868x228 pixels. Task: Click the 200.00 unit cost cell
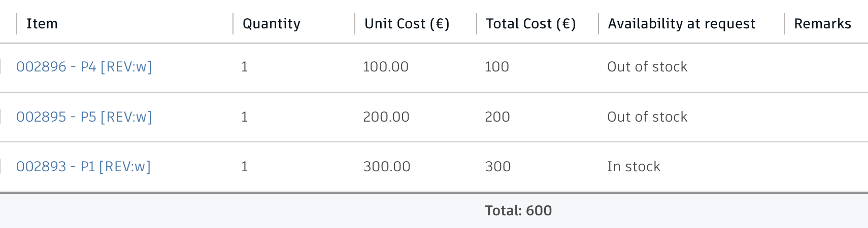386,117
